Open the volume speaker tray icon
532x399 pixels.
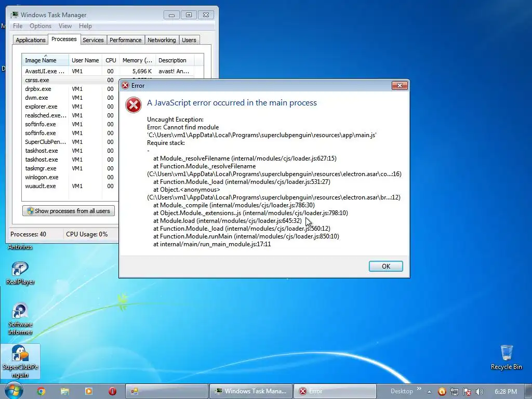(x=480, y=392)
